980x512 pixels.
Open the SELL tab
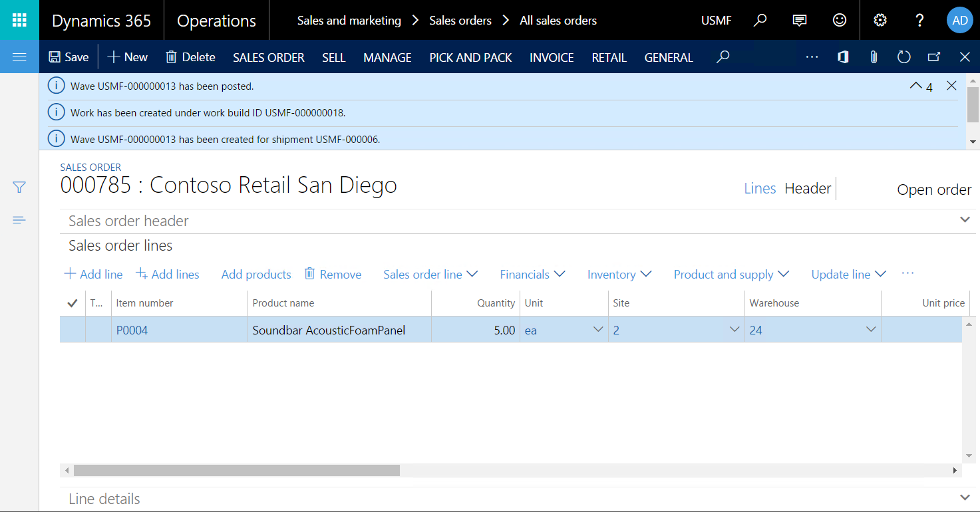coord(334,58)
